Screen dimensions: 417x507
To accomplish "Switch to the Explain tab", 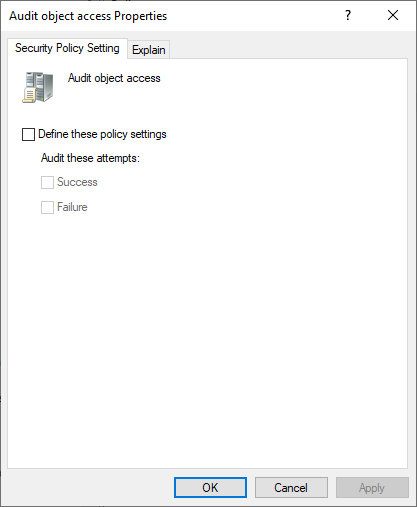I will (149, 50).
